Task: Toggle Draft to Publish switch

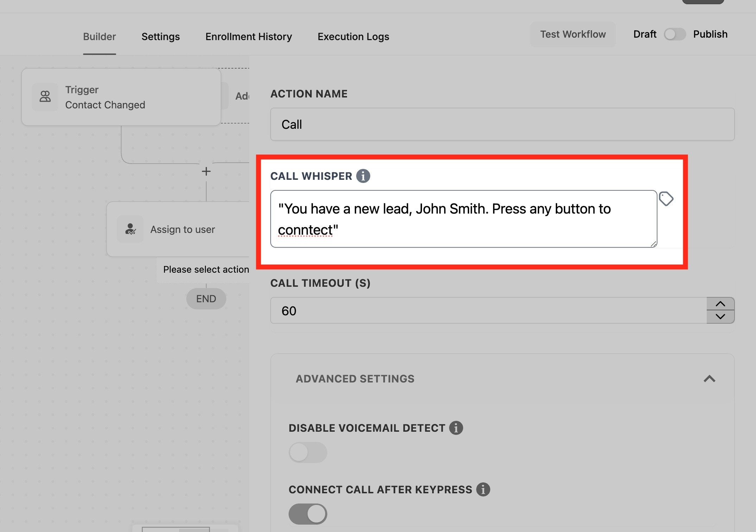Action: [x=674, y=34]
